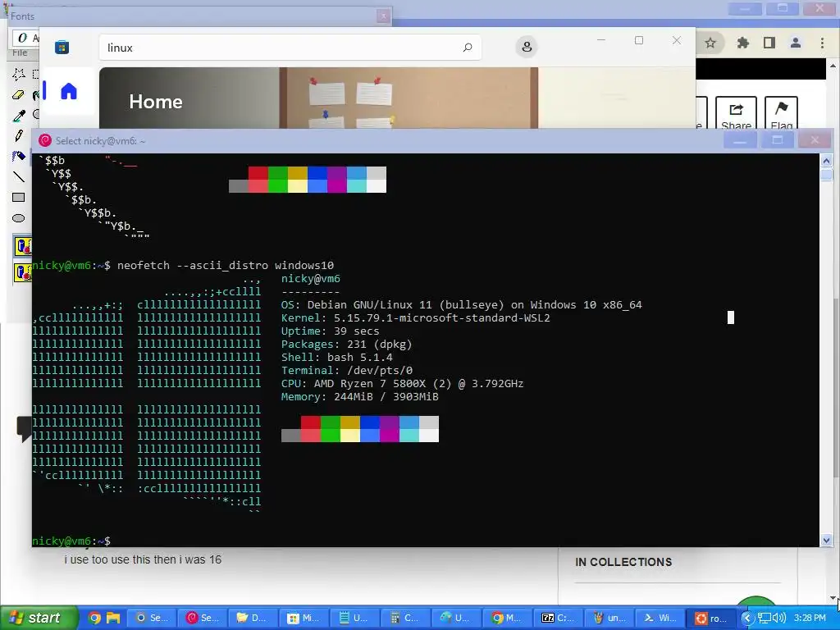The height and width of the screenshot is (630, 840).
Task: Focus the Store search box containing linux
Action: (290, 48)
